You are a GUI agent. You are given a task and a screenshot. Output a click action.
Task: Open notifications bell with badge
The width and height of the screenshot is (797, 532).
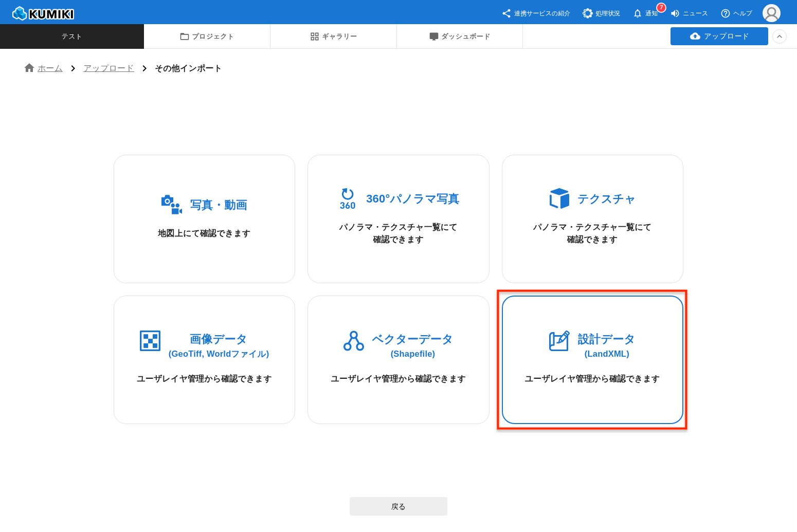click(638, 13)
